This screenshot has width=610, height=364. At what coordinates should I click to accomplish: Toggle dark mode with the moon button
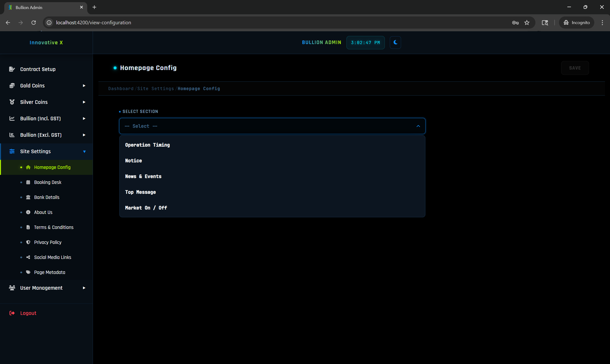click(395, 42)
